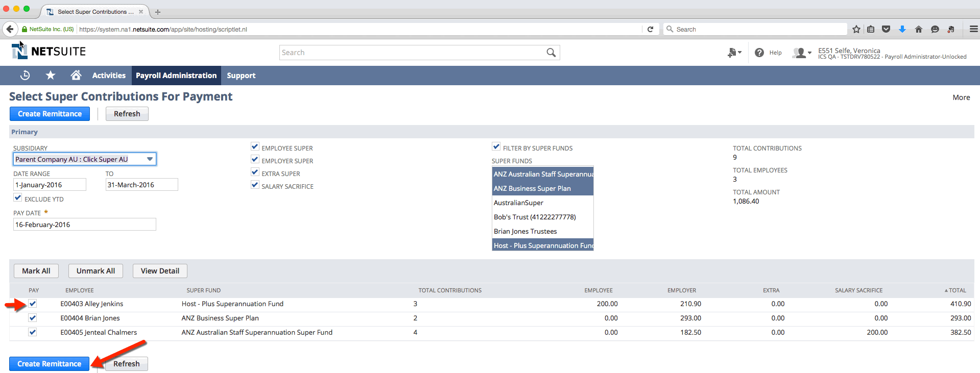This screenshot has height=373, width=980.
Task: Go to the NetSuite Home icon
Action: pyautogui.click(x=76, y=75)
